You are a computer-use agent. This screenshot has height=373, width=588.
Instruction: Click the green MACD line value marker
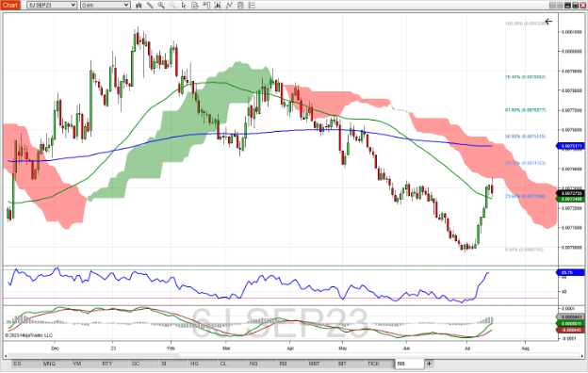click(571, 323)
